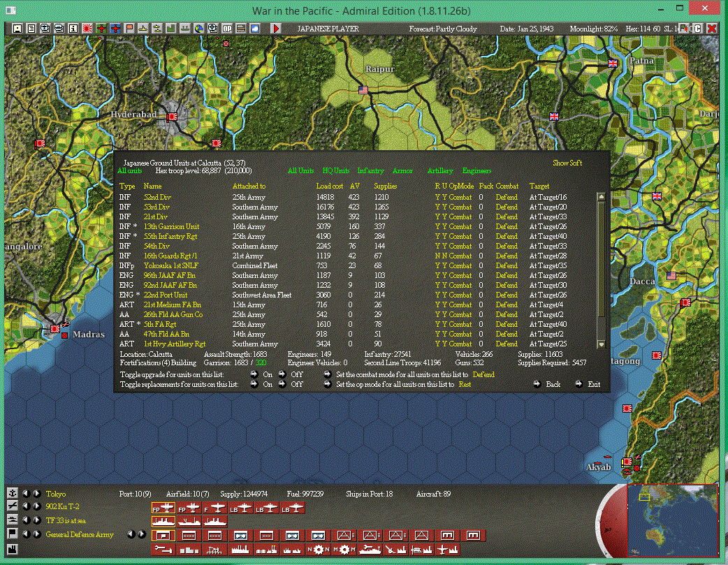Viewport: 728px width, 565px height.
Task: Click the unit list scroll down arrow
Action: coord(601,344)
